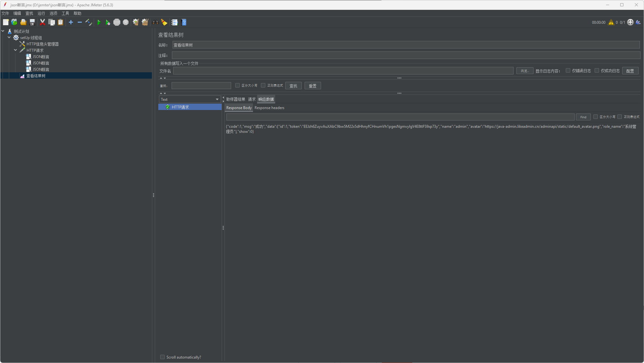Click the 查找 search button
The image size is (644, 363).
point(294,86)
